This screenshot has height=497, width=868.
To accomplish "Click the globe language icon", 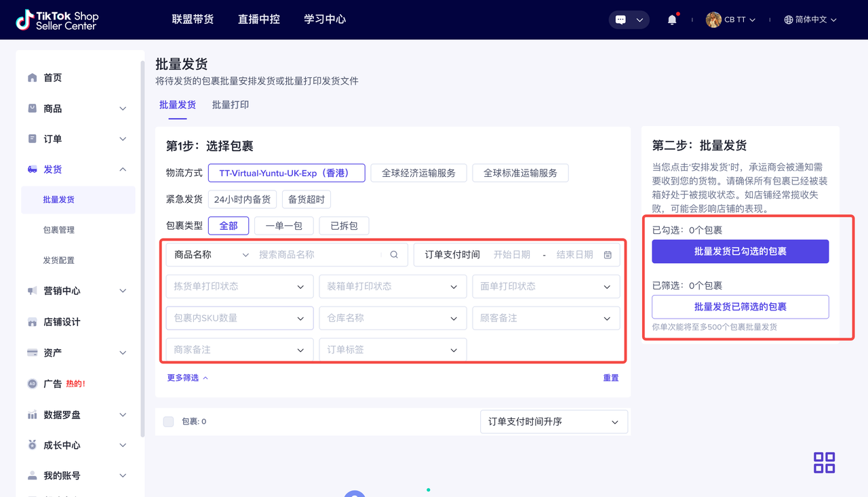I will (789, 20).
